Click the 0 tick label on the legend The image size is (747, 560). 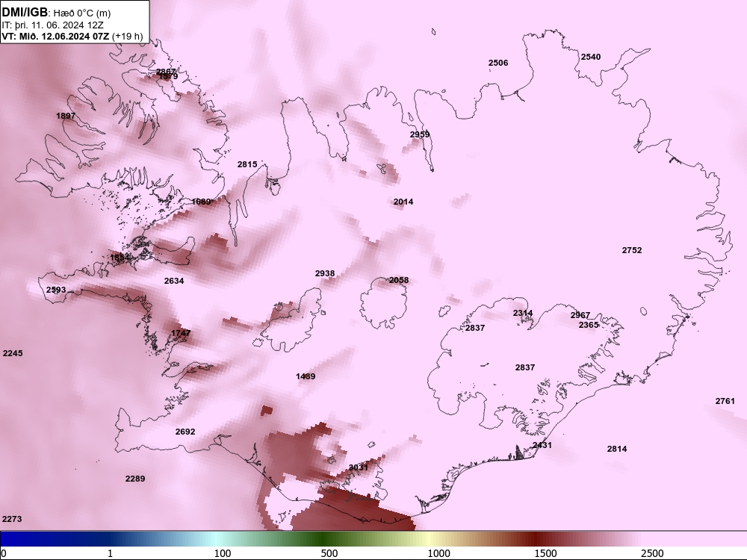[4, 553]
